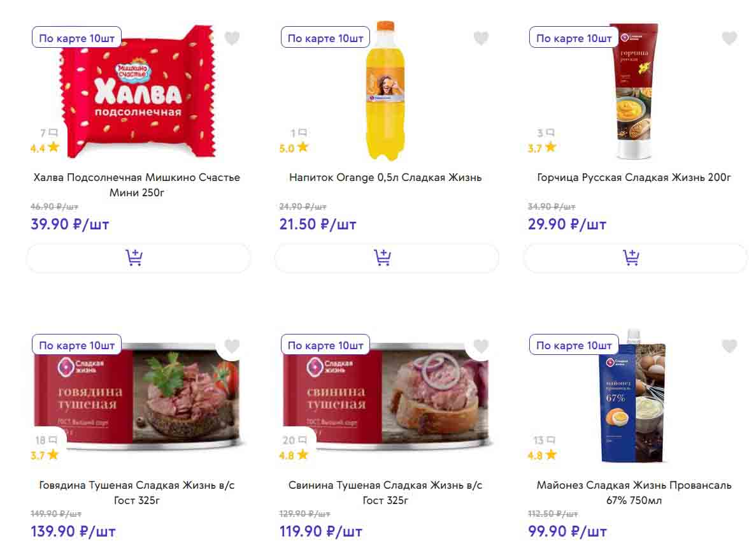Click Говядина Тушеная Сладкая Жизнь title
This screenshot has height=548, width=756.
(137, 493)
